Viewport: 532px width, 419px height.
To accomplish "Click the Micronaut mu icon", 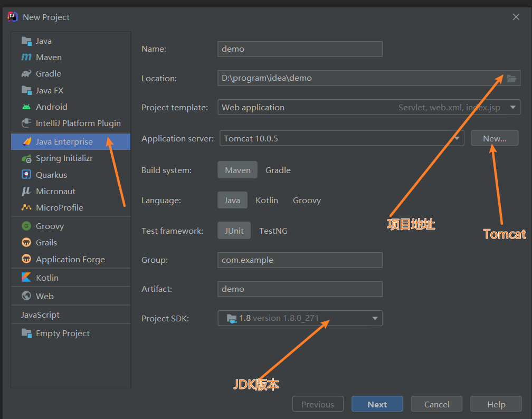I will (26, 192).
